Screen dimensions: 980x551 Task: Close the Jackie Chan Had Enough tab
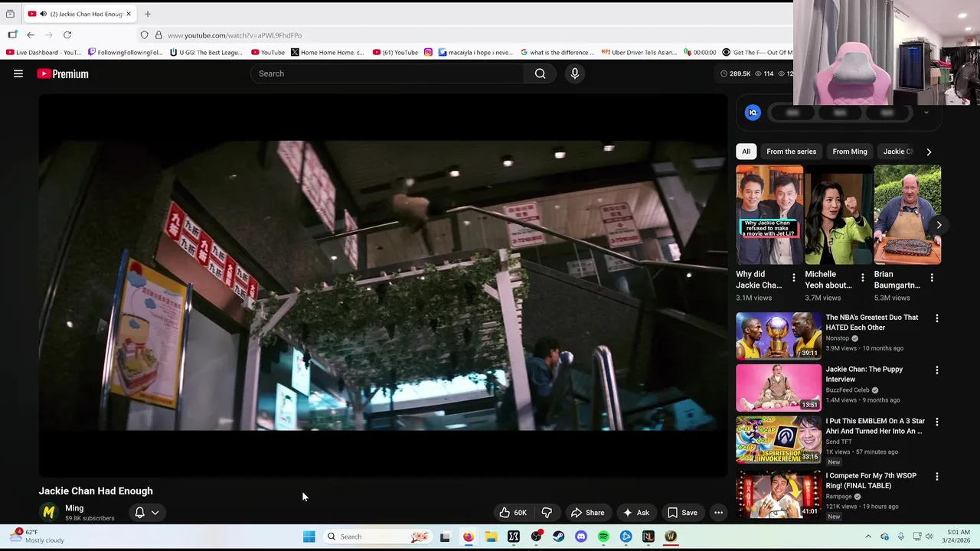pyautogui.click(x=129, y=14)
